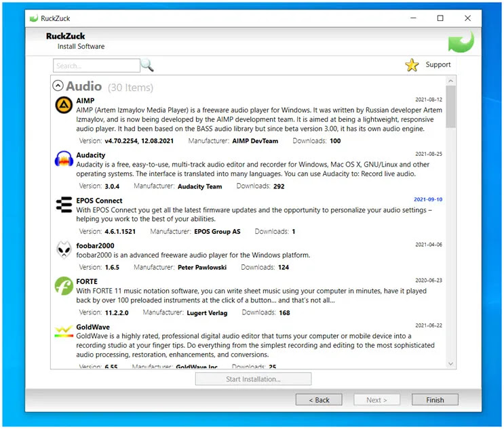
Task: Click the Install Software subtitle
Action: pyautogui.click(x=81, y=47)
